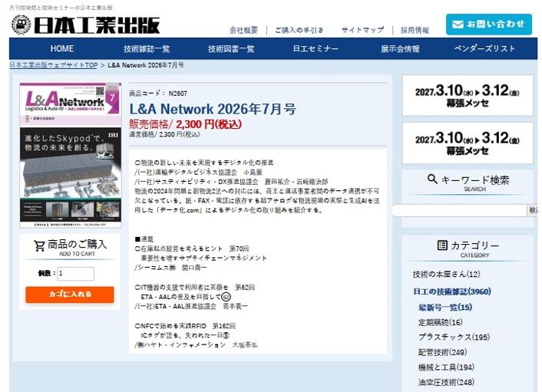Open 機械と工具(194) category
Screen dimensions: 542x392
(446, 367)
